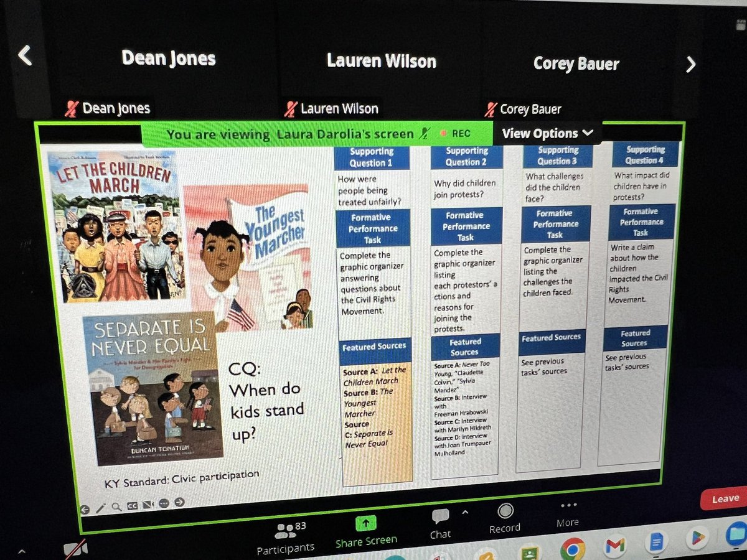747x560 pixels.
Task: Toggle the slideshow camera button
Action: (148, 505)
